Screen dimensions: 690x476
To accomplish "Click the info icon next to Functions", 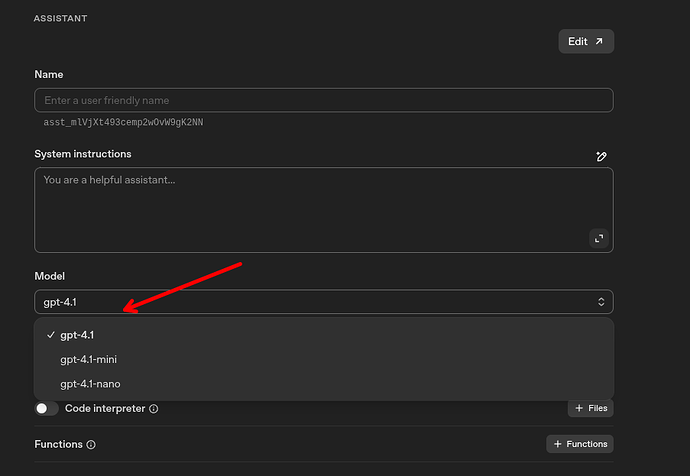I will [91, 445].
